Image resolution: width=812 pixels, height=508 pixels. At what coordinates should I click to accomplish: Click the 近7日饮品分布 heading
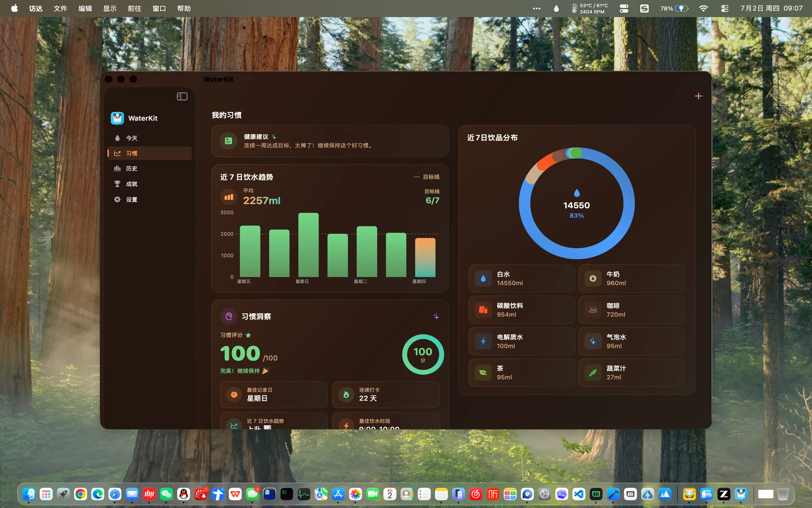tap(492, 137)
